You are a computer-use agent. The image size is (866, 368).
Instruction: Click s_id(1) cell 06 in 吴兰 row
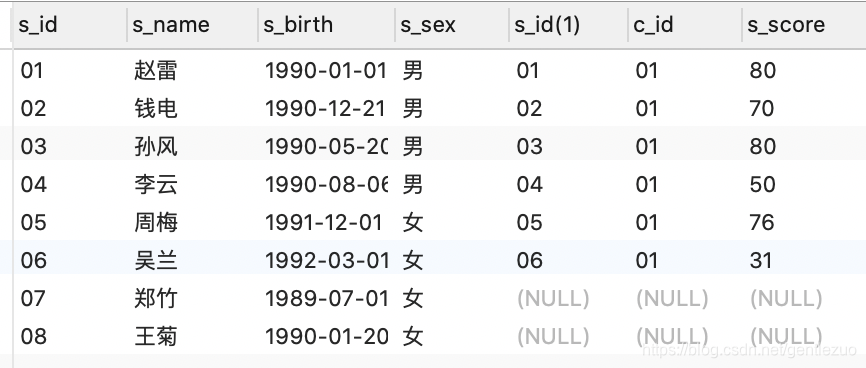point(530,260)
